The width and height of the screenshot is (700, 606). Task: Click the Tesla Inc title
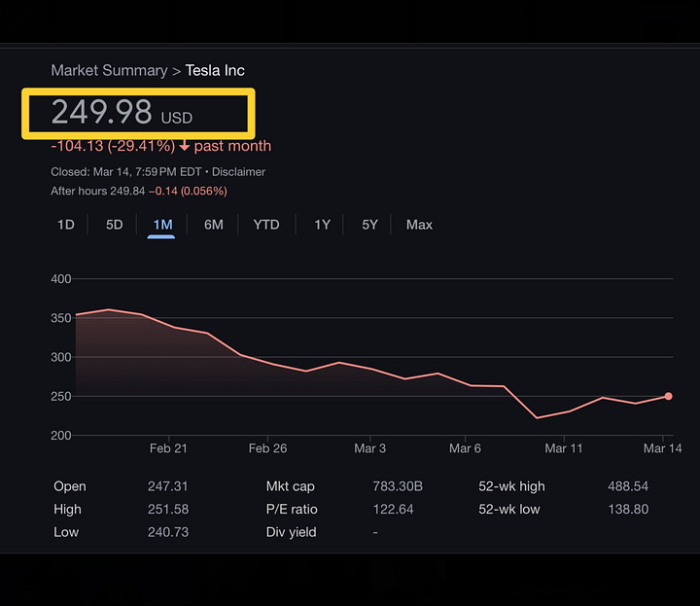click(x=215, y=71)
